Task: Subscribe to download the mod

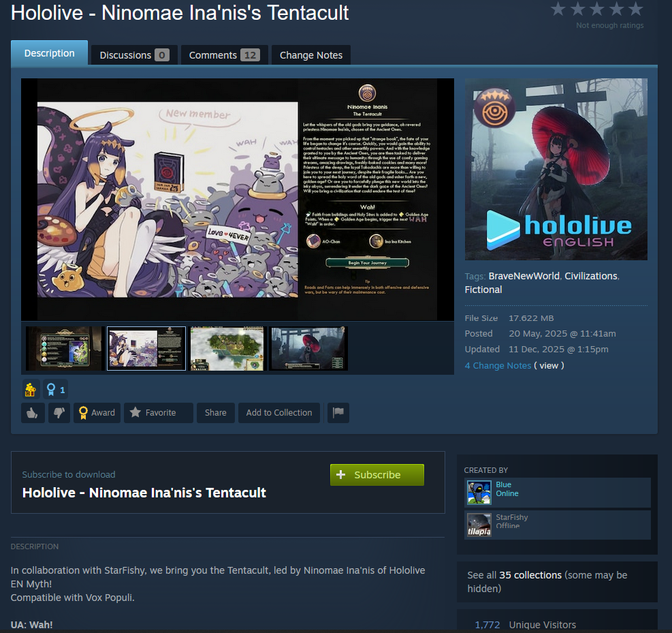Action: (x=377, y=475)
